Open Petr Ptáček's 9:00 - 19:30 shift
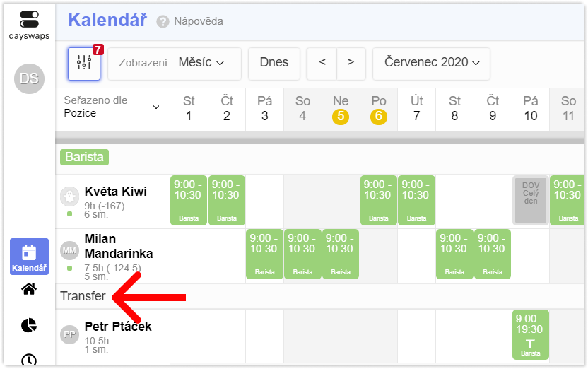 point(531,335)
